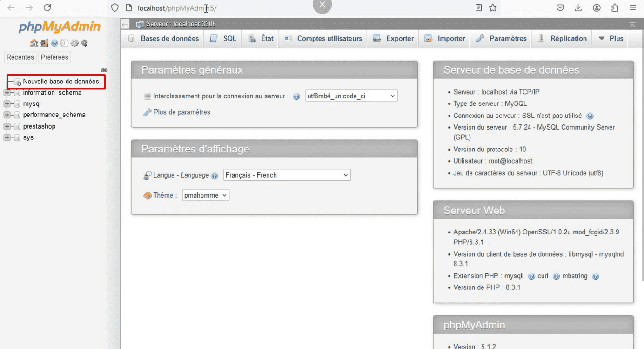Click the Préférées button
Viewport: 644px width, 349px height.
click(54, 57)
